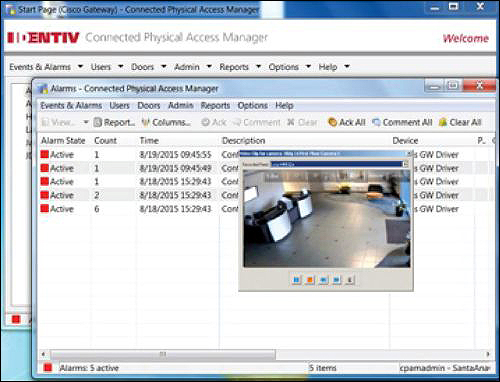
Task: Click the 'cpamadmin - SantaAna' status text
Action: 445,368
